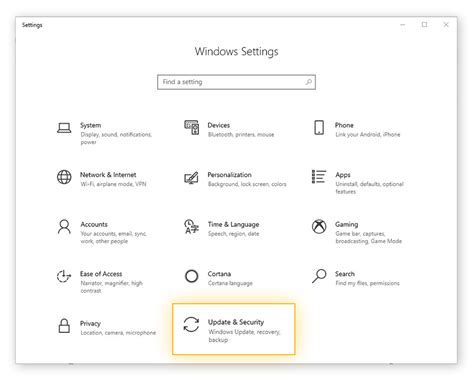Click 'Narrator, magnifier, high contrast' text

point(111,287)
